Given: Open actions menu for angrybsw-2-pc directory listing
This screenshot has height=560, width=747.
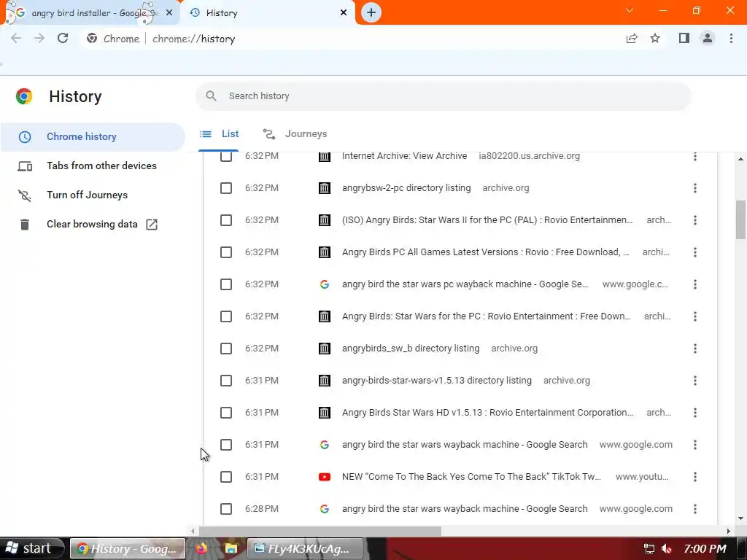Looking at the screenshot, I should pyautogui.click(x=695, y=188).
